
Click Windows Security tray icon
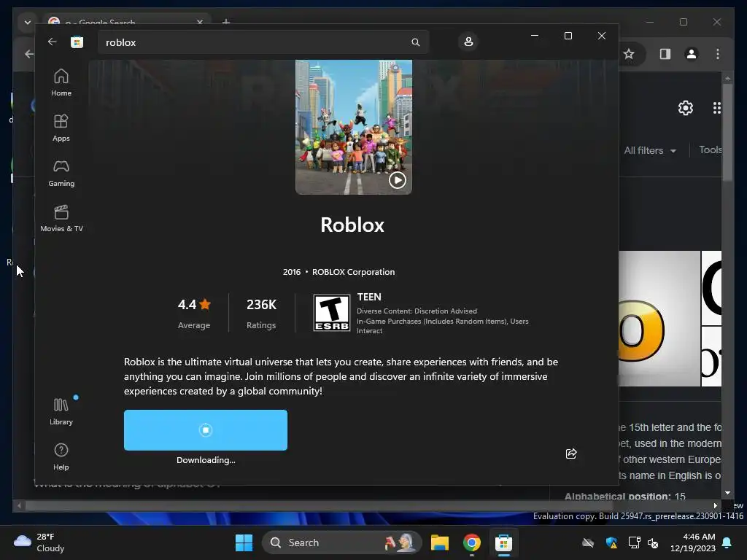click(611, 542)
